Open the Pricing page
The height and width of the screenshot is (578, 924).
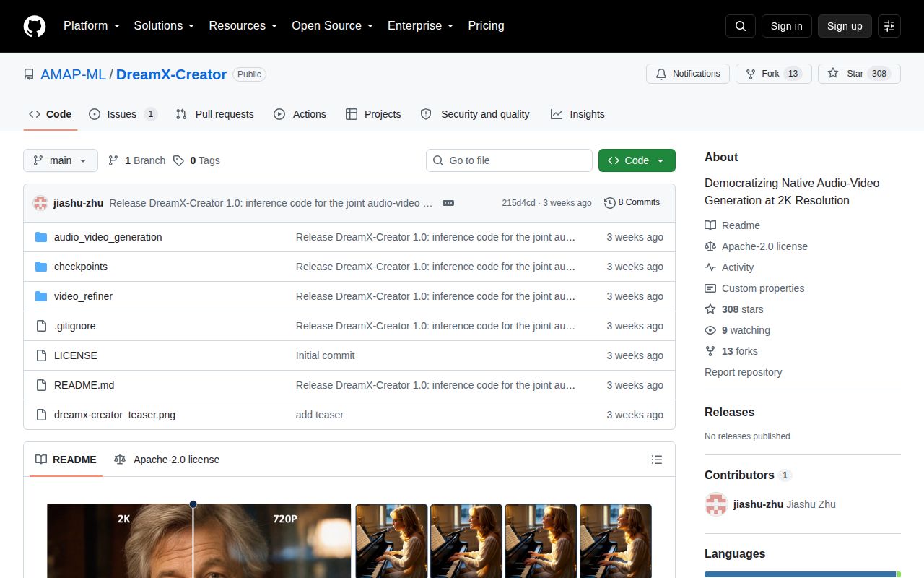486,26
